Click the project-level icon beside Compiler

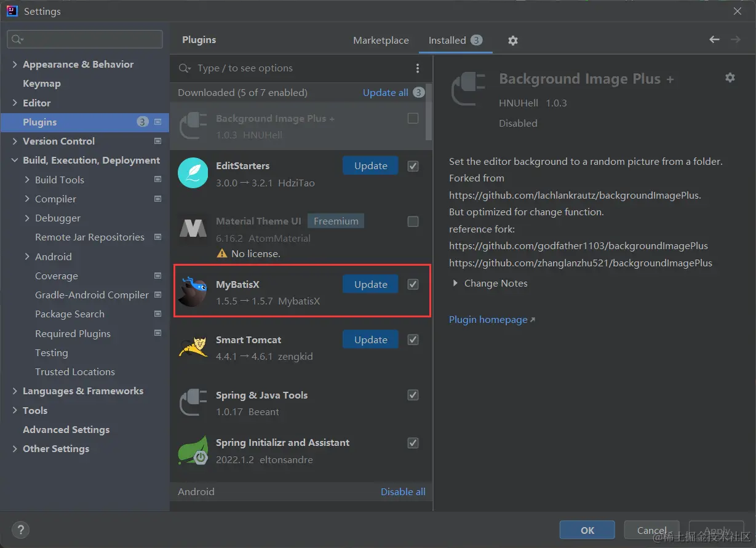[x=158, y=199]
